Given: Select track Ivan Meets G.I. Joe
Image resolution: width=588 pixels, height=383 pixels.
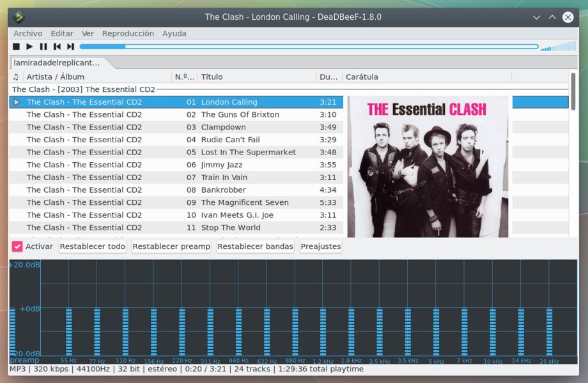Looking at the screenshot, I should (176, 215).
